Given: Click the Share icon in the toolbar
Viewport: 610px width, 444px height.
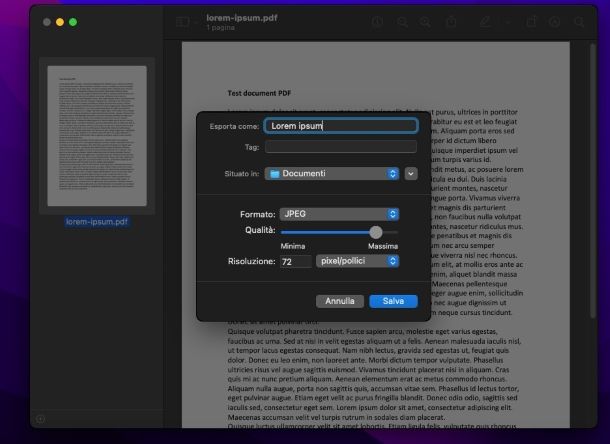Looking at the screenshot, I should click(451, 22).
